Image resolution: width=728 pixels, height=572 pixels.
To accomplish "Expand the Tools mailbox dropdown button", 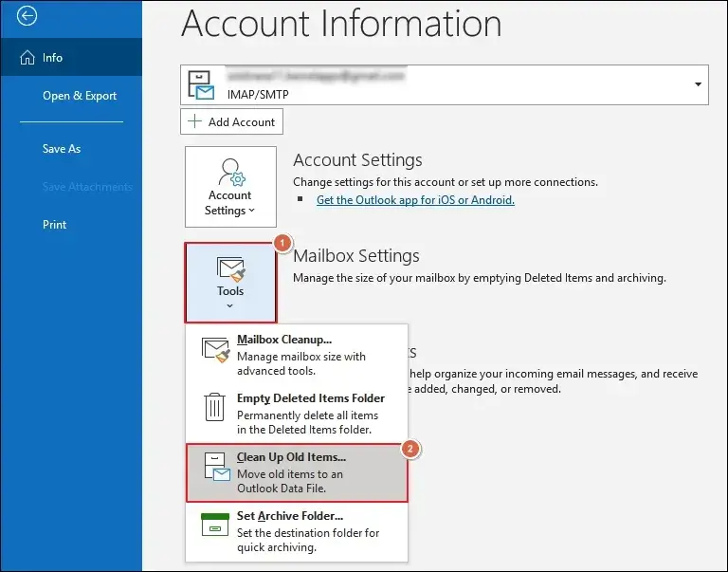I will click(230, 282).
